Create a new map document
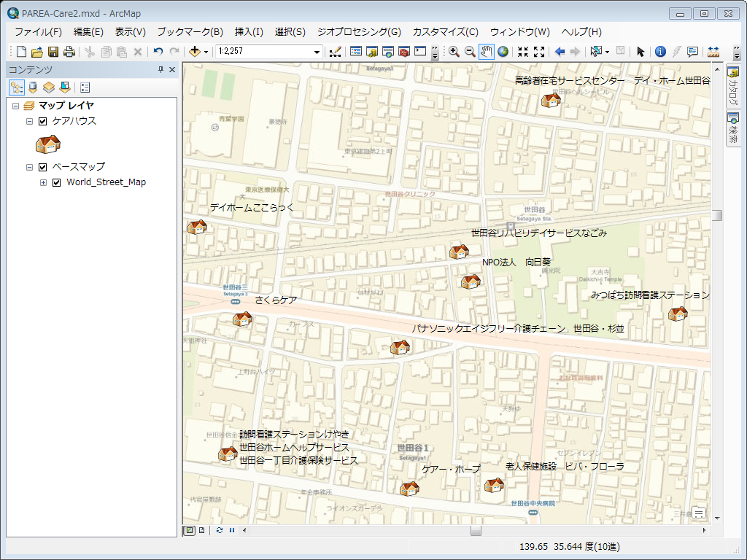This screenshot has height=560, width=747. [21, 52]
